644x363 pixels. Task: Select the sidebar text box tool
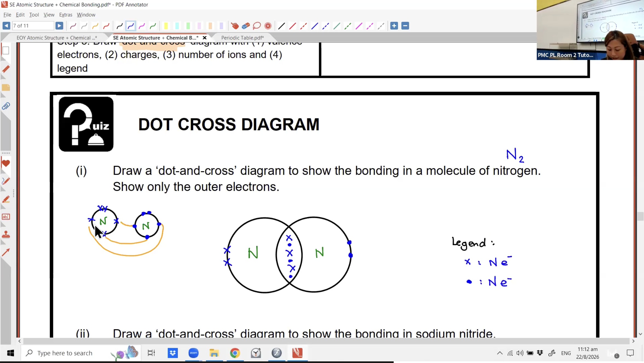coord(6,217)
